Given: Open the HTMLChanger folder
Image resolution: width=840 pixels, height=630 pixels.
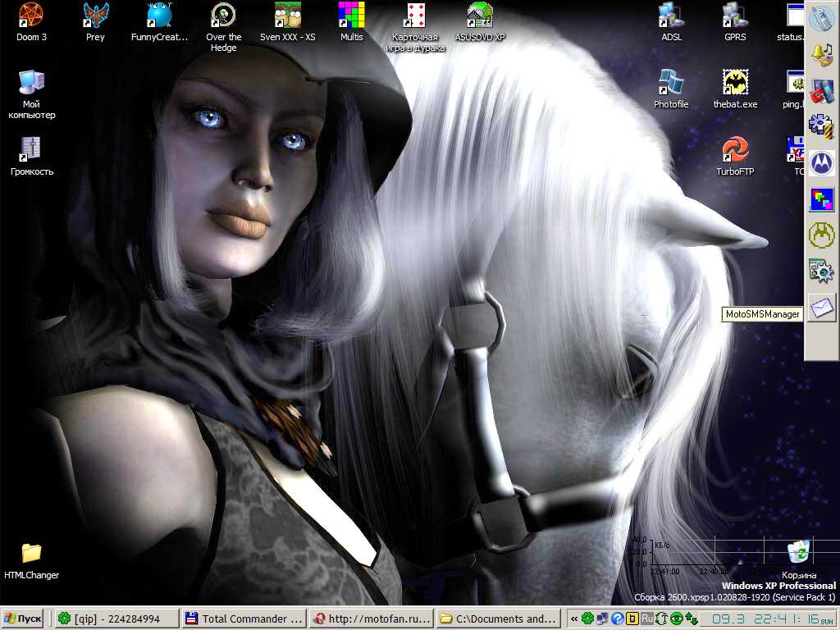Looking at the screenshot, I should pyautogui.click(x=32, y=561).
